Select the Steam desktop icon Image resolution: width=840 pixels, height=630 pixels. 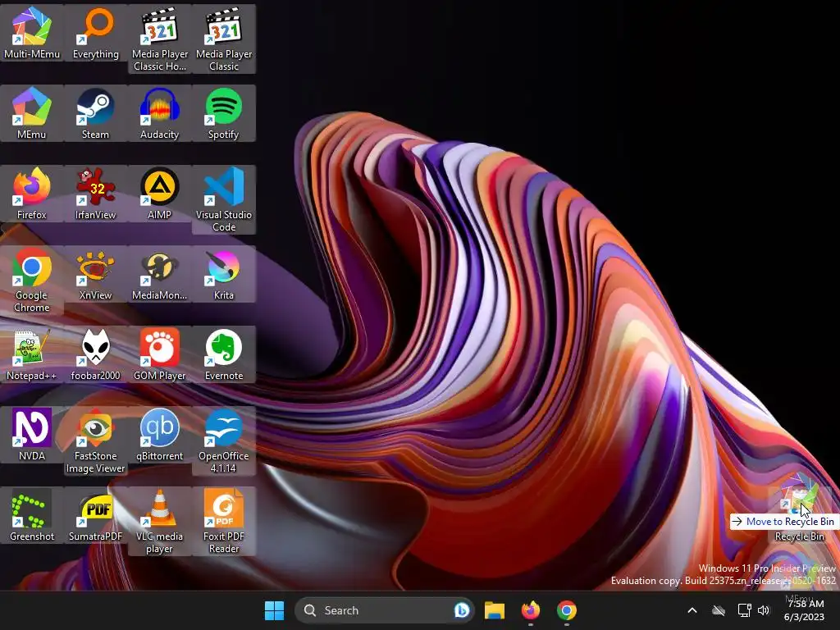(95, 113)
